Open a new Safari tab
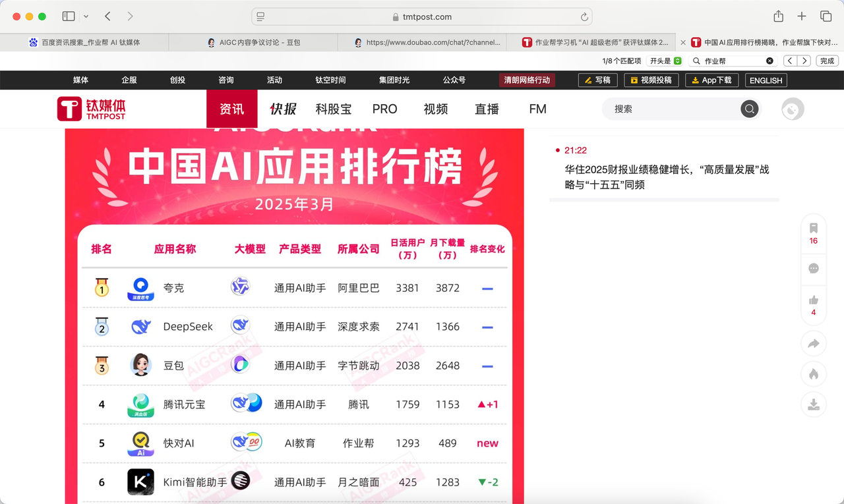 [802, 16]
